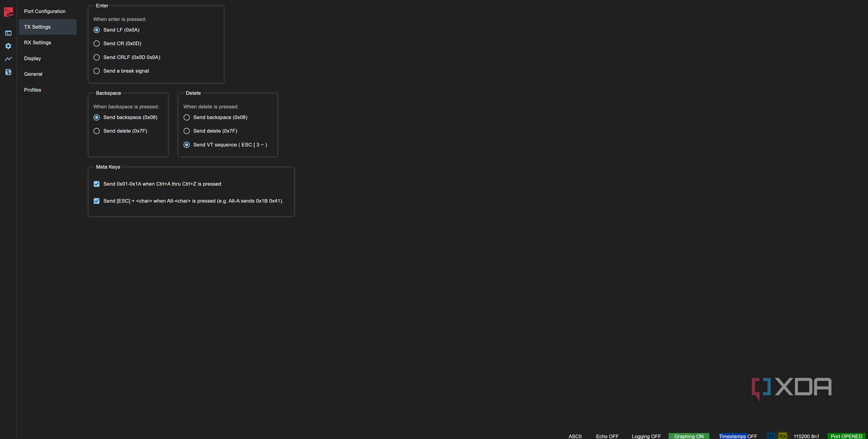Choose Send backspace (0x08) under Delete

186,117
